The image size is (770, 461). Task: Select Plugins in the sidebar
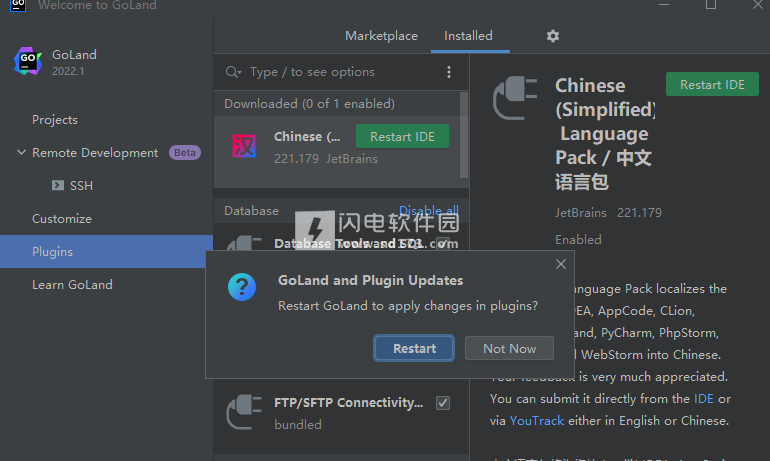click(107, 251)
